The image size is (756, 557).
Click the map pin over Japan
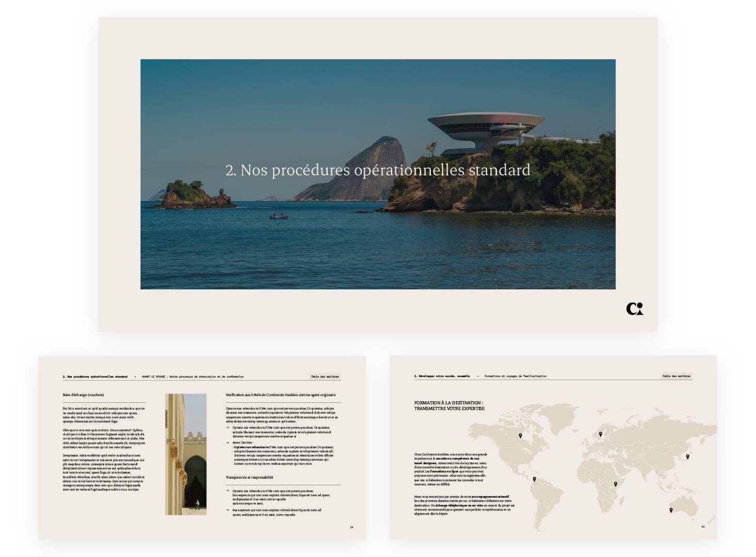pos(687,456)
